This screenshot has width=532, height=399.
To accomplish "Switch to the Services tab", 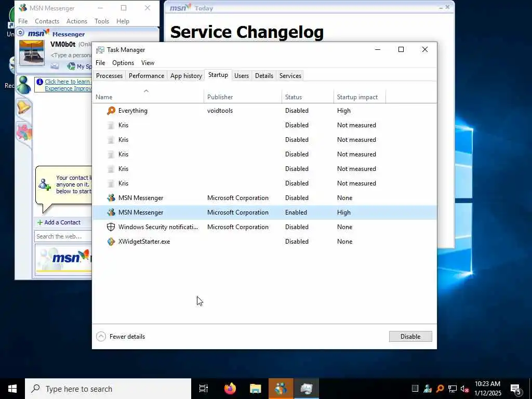I will (x=290, y=76).
